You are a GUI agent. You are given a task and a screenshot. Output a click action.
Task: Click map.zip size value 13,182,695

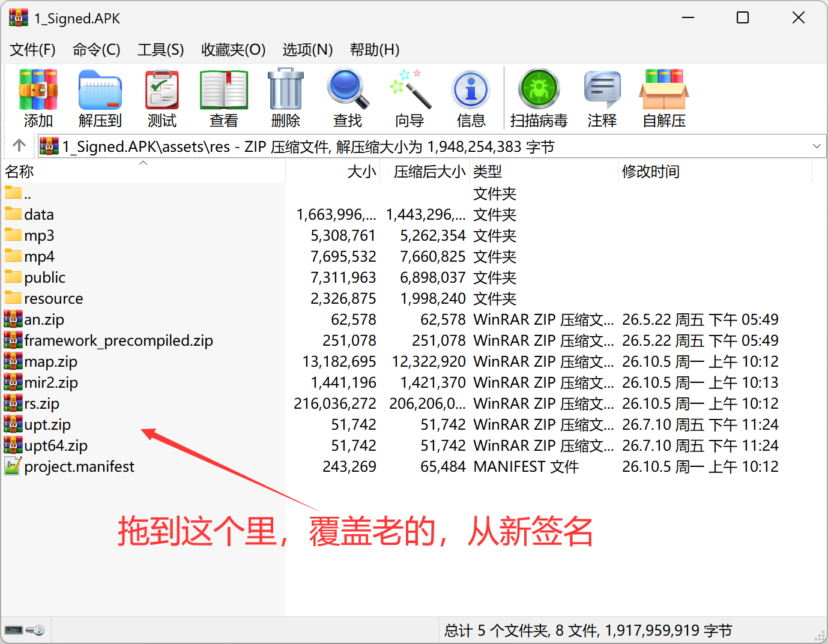(x=339, y=361)
